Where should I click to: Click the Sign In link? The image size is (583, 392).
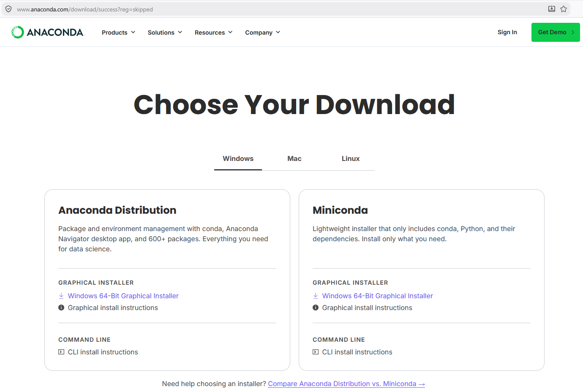[507, 32]
